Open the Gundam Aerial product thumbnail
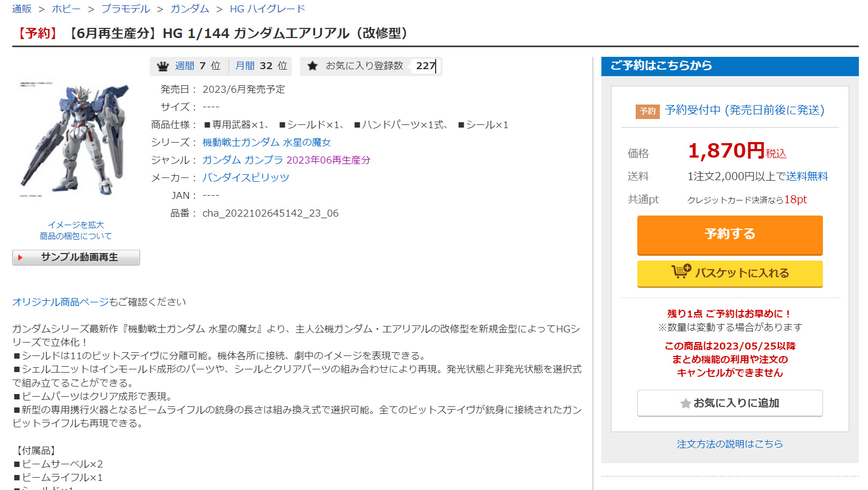This screenshot has height=490, width=868. (x=75, y=140)
